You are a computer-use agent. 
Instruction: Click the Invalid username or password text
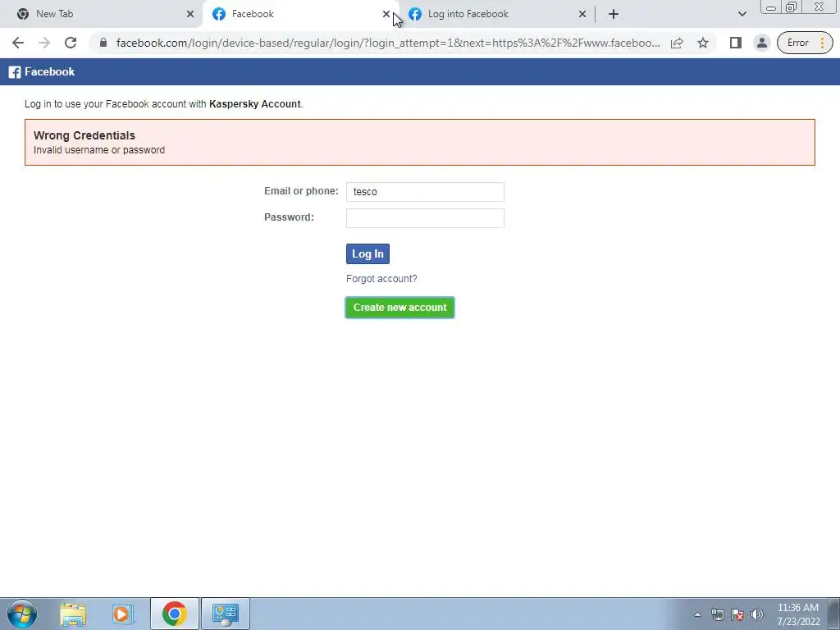click(x=99, y=150)
